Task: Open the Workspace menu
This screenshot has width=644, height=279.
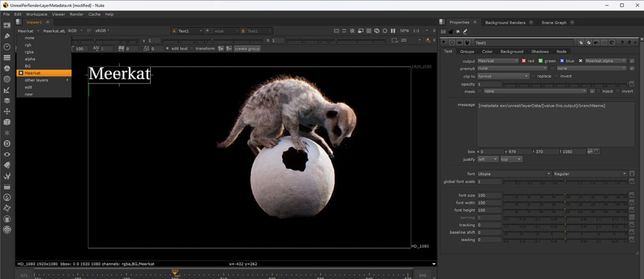Action: (36, 14)
